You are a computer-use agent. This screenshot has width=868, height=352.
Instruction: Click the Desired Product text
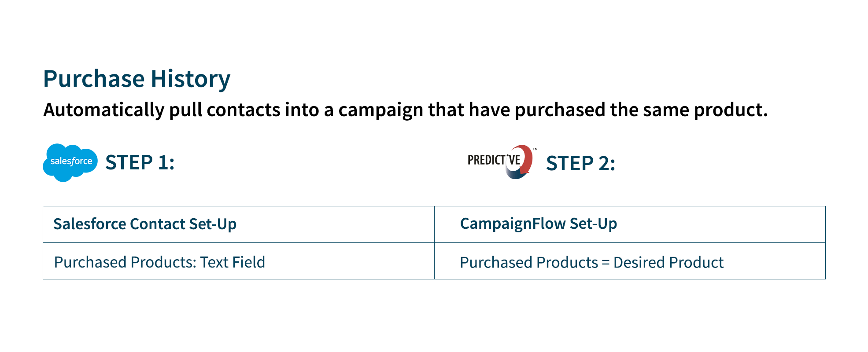[669, 262]
